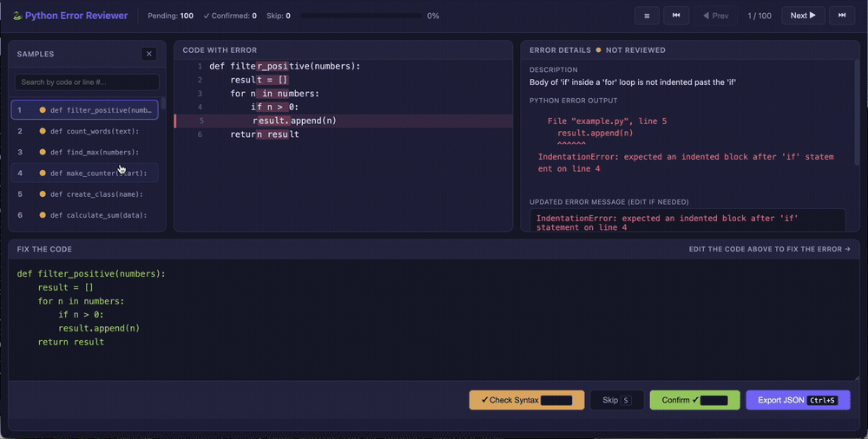Screen dimensions: 868x439
Task: Click the updated error message text box
Action: click(687, 220)
